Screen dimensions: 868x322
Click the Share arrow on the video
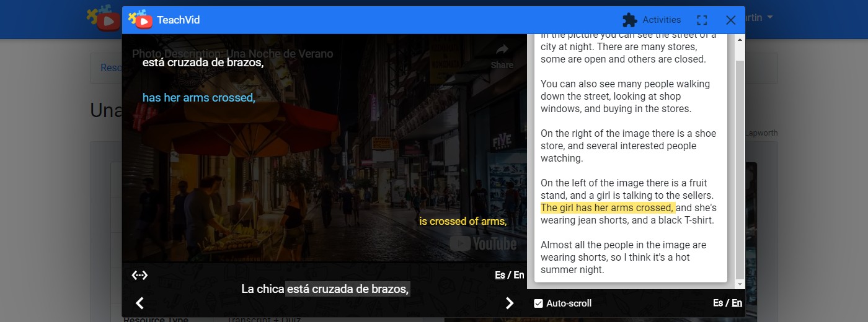point(502,55)
